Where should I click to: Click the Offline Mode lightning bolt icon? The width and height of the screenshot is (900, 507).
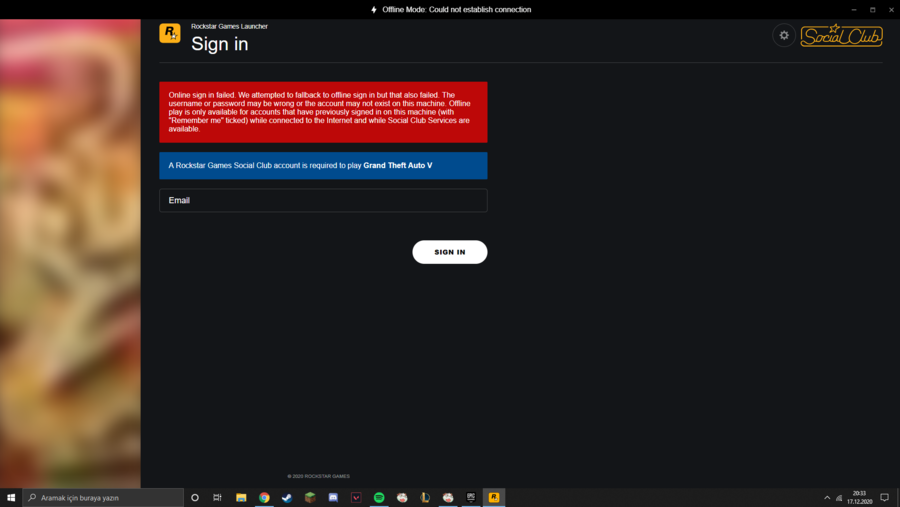coord(374,10)
